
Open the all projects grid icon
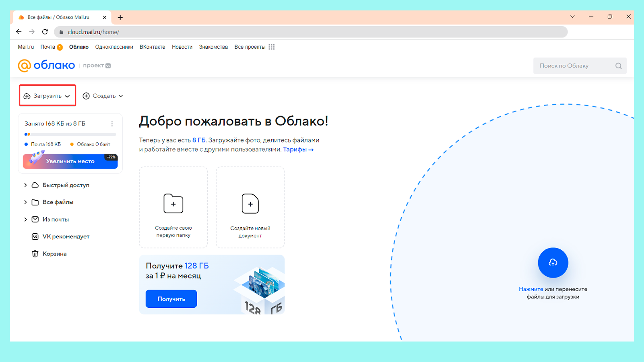[x=272, y=47]
